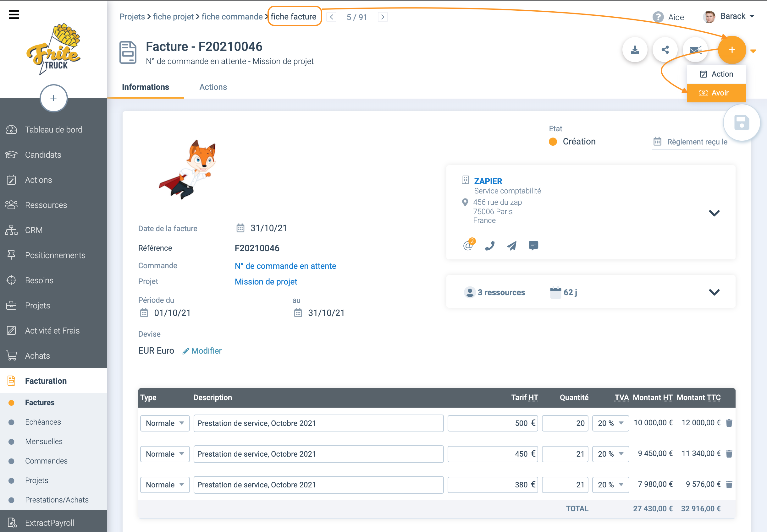The width and height of the screenshot is (767, 532).
Task: Click the share invoice icon
Action: [x=665, y=50]
